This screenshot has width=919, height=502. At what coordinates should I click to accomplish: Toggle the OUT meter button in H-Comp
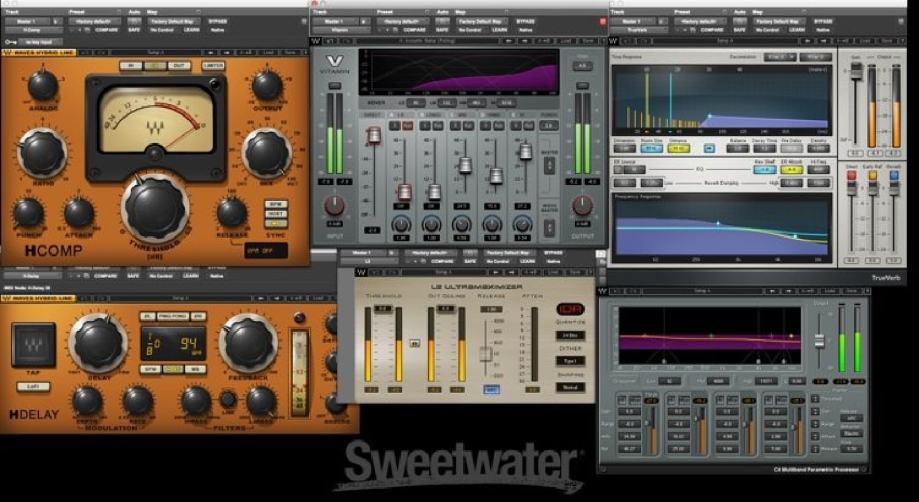[x=179, y=66]
